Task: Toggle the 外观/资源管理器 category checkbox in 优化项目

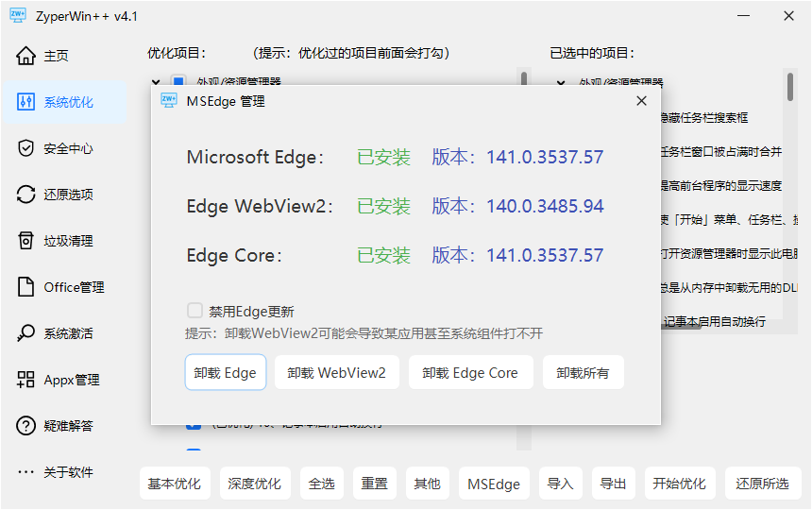Action: point(178,82)
